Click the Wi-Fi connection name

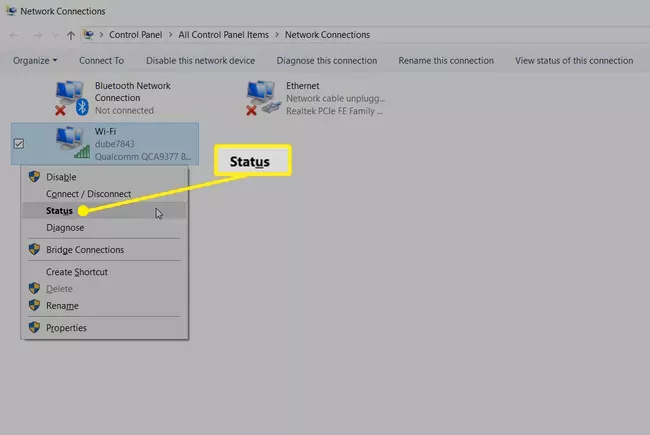tap(105, 131)
